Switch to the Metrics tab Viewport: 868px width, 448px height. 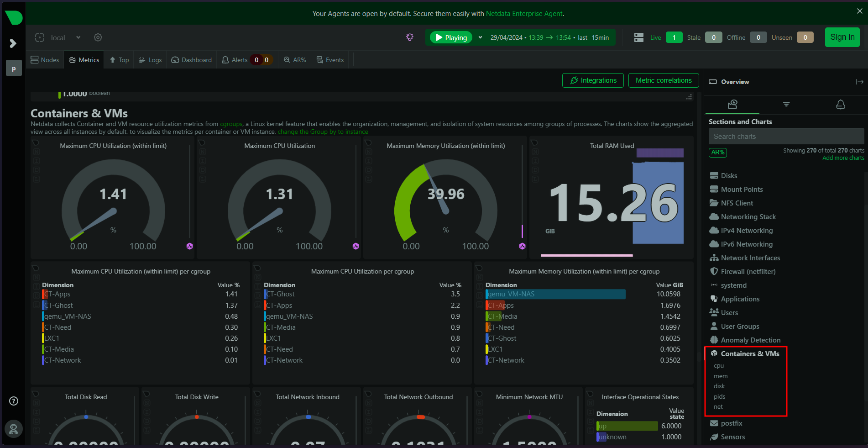pyautogui.click(x=84, y=60)
